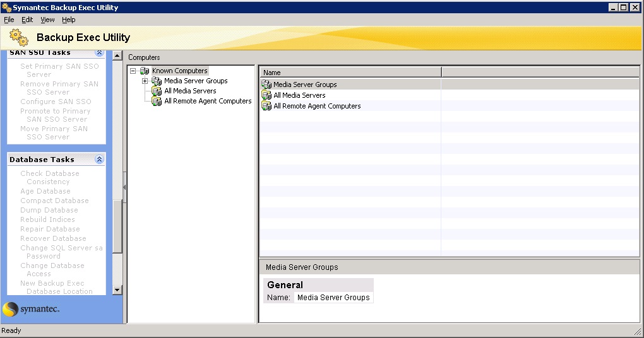Open the View menu
This screenshot has width=644, height=338.
47,20
